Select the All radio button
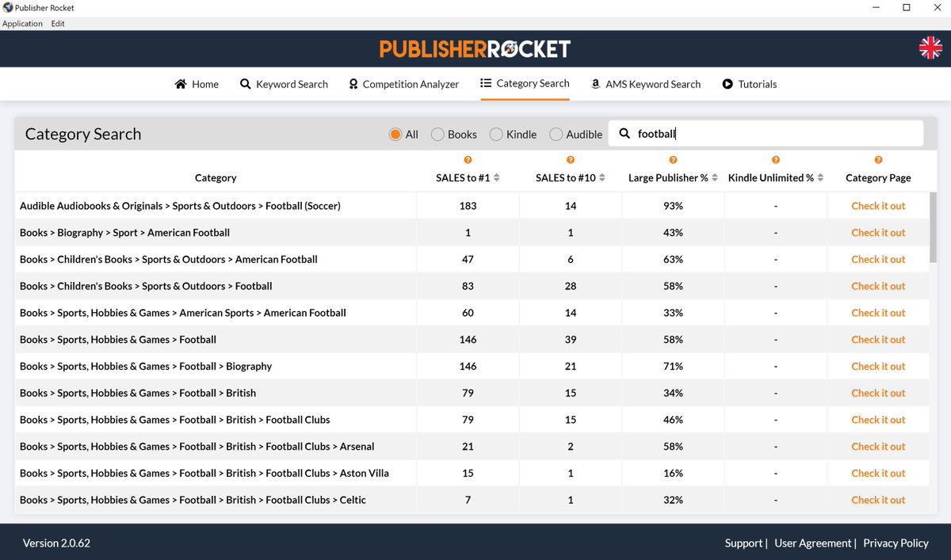The height and width of the screenshot is (560, 951). click(x=395, y=134)
